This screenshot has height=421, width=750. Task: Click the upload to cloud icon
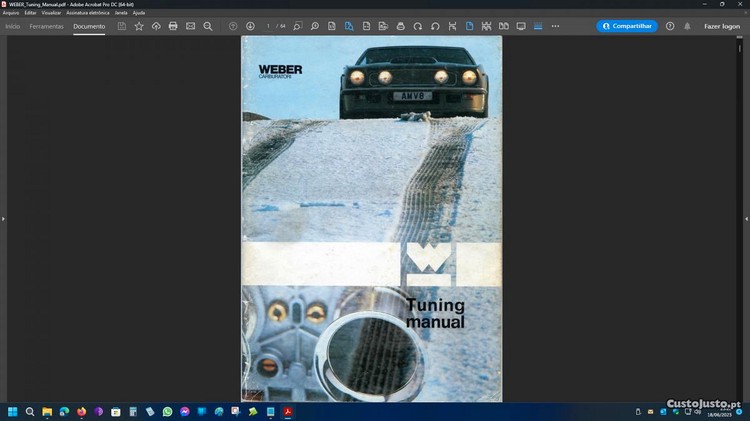click(156, 26)
